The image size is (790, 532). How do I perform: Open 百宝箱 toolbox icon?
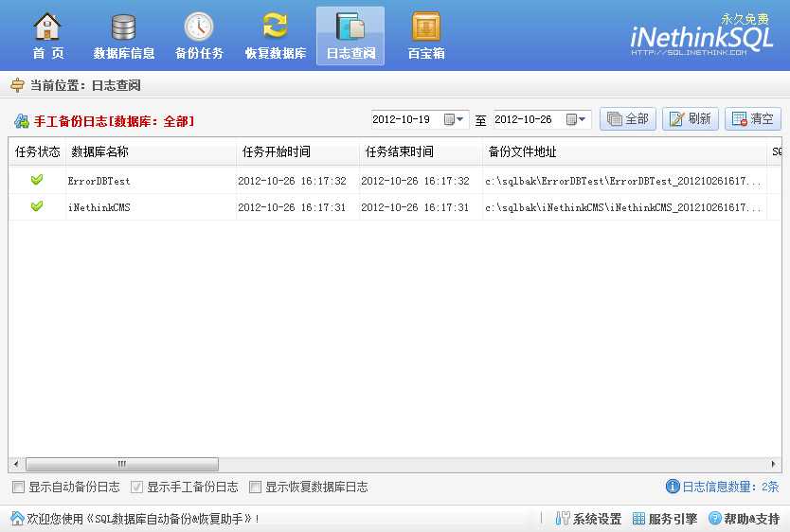coord(425,27)
